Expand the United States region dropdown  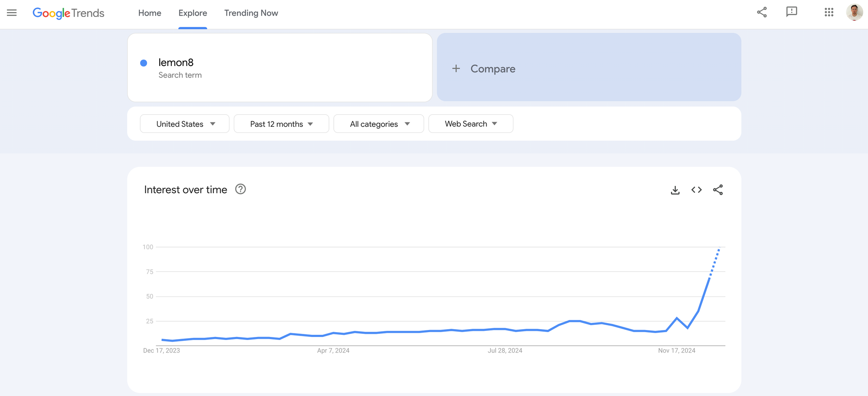(184, 124)
